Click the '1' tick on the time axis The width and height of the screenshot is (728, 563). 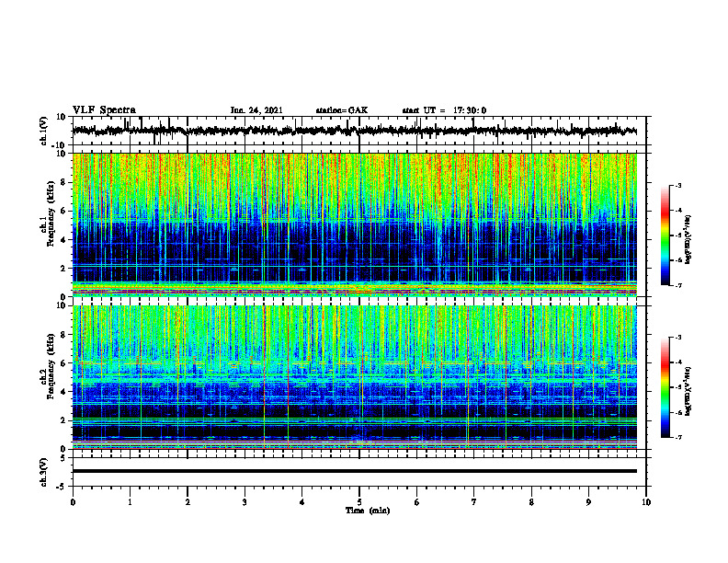(130, 502)
